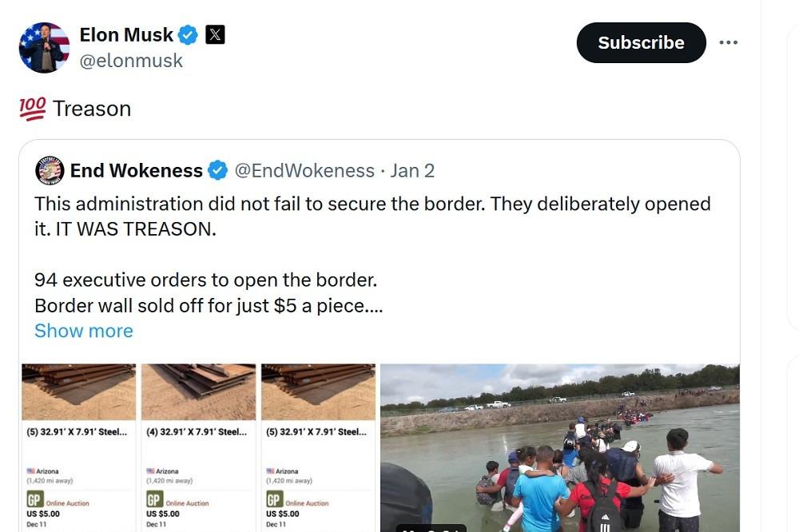Click the blue verified badge beside Elon Musk
The width and height of the screenshot is (799, 532).
[187, 34]
